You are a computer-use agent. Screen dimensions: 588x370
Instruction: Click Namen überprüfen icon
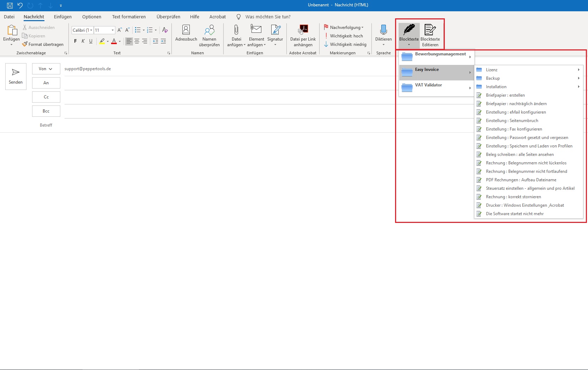209,30
